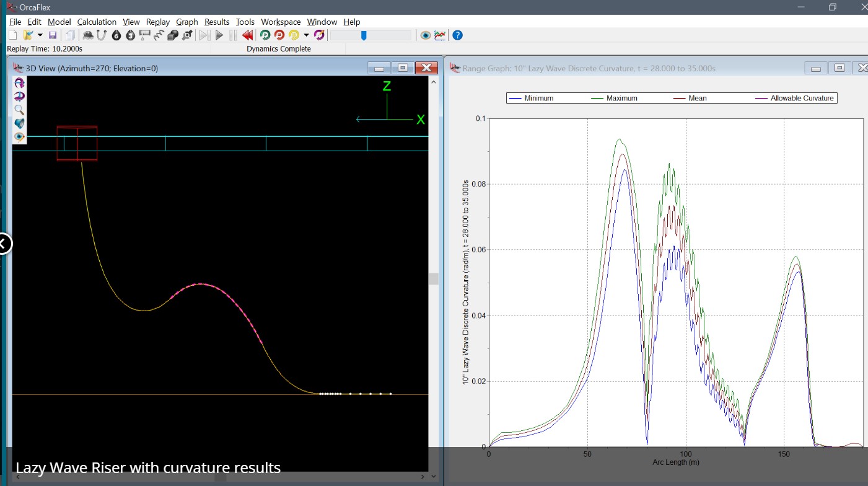This screenshot has width=868, height=486.
Task: Select the magnifier zoom tool in 3D View
Action: 19,110
